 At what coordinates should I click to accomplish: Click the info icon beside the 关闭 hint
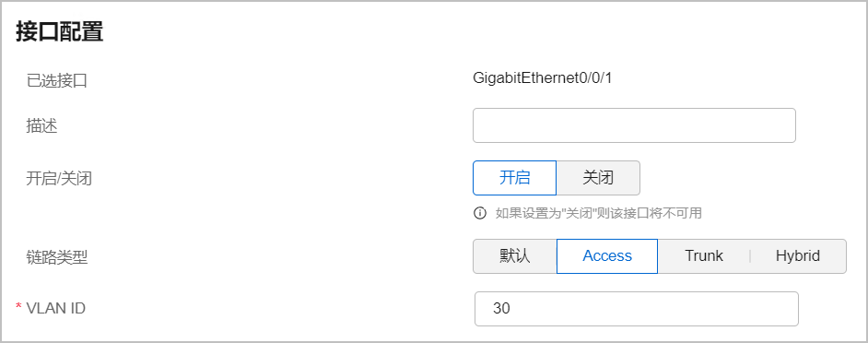tap(480, 213)
